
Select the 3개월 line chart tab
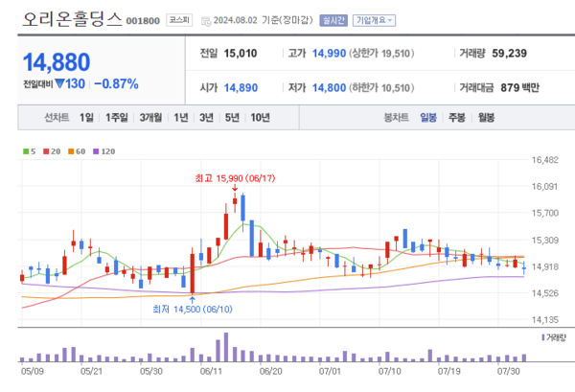[150, 117]
